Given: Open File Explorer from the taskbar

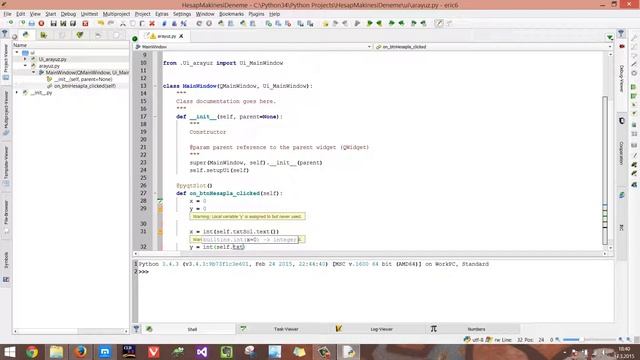Looking at the screenshot, I should [56, 352].
